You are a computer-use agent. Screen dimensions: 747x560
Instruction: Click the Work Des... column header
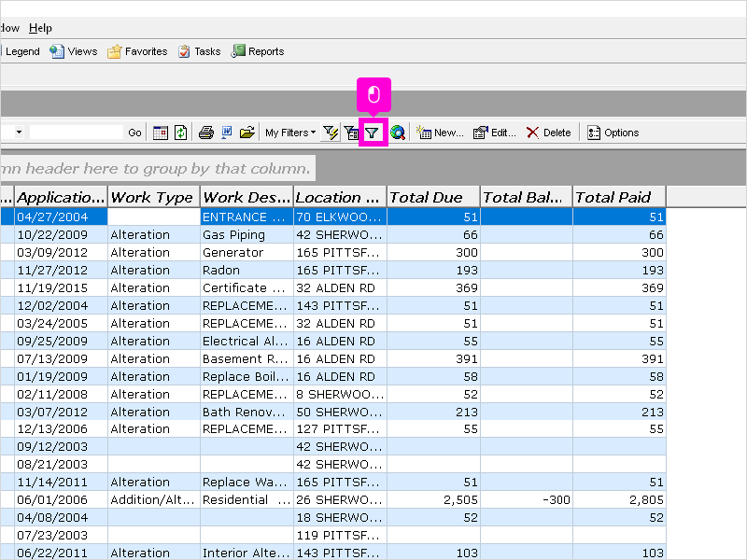tap(247, 197)
